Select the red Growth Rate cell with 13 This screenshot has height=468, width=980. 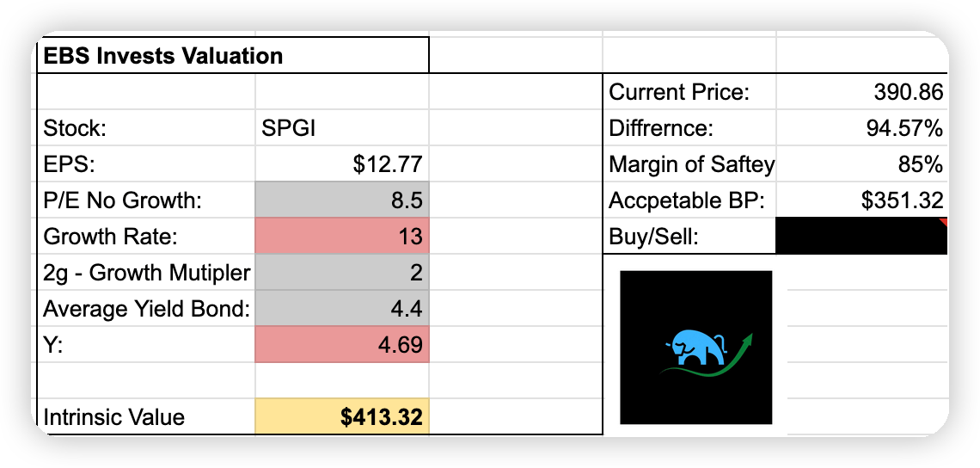point(341,237)
